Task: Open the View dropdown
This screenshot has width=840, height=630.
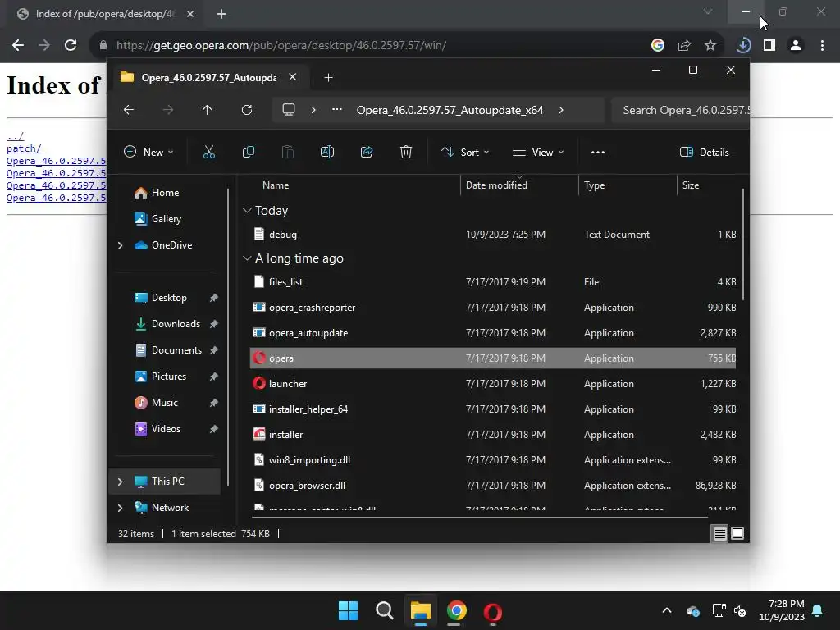Action: (538, 152)
